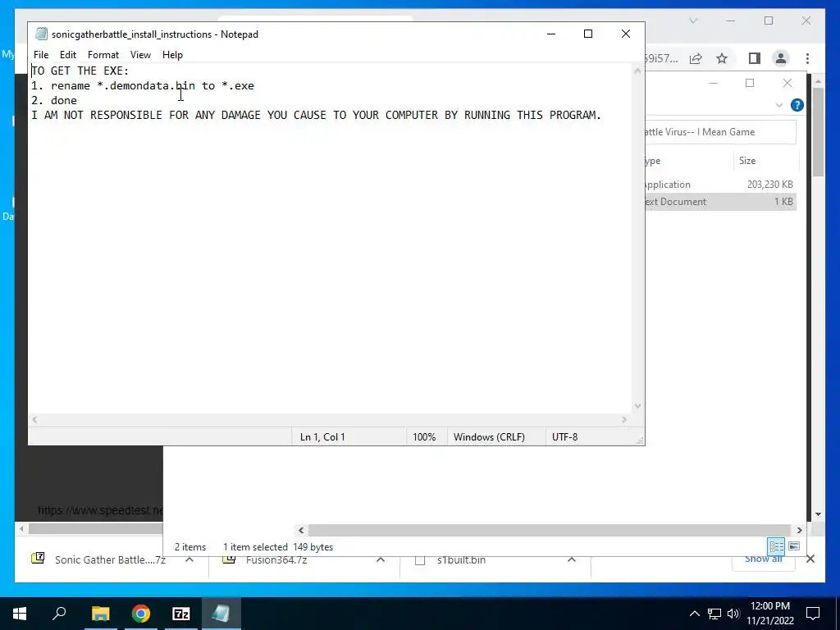Click the Notepad vertical scrollbar down arrow
840x630 pixels.
(x=637, y=405)
